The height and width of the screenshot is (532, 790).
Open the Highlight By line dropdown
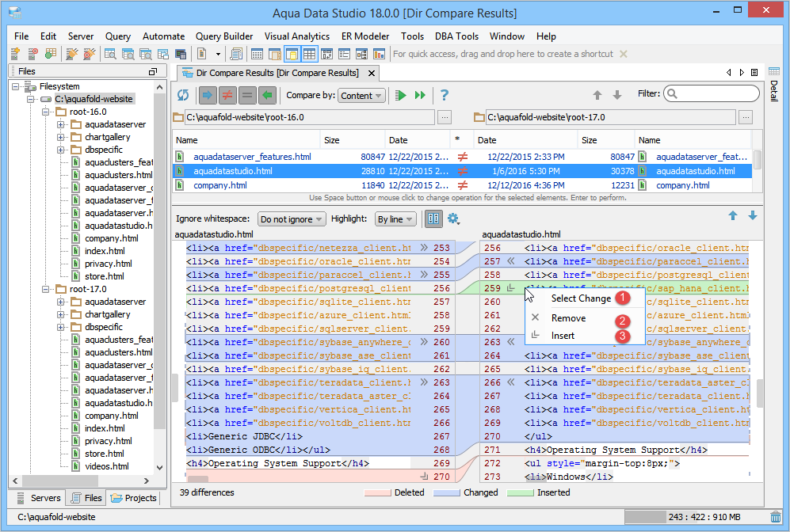pos(395,219)
